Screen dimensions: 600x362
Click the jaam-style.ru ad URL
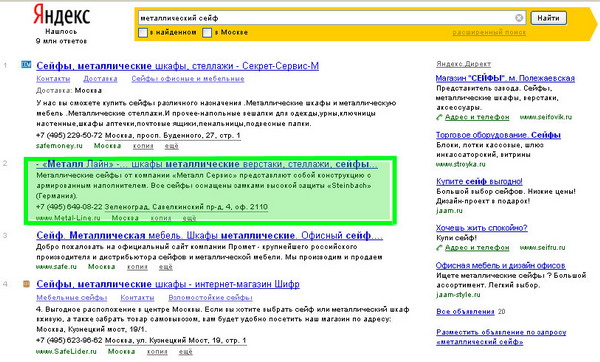(x=458, y=295)
